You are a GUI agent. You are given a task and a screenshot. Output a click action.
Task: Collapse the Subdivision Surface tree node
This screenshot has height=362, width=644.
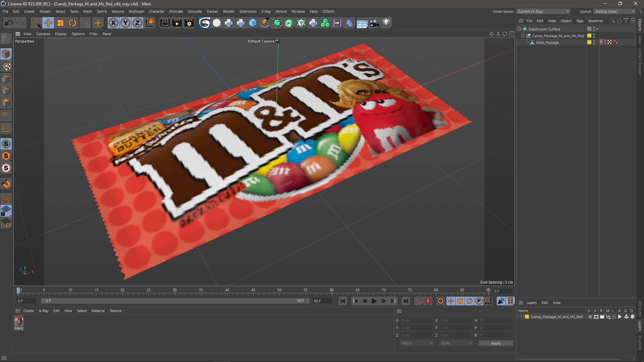point(520,29)
